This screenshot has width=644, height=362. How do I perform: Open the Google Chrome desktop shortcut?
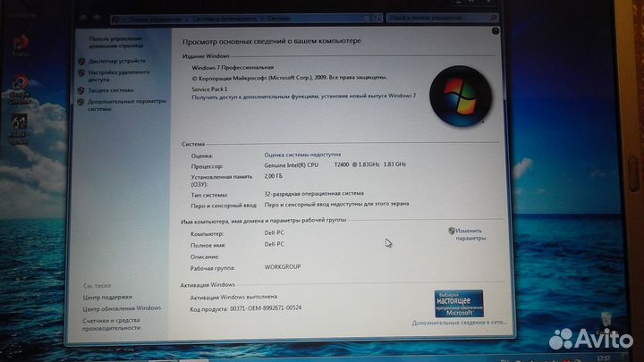click(20, 89)
